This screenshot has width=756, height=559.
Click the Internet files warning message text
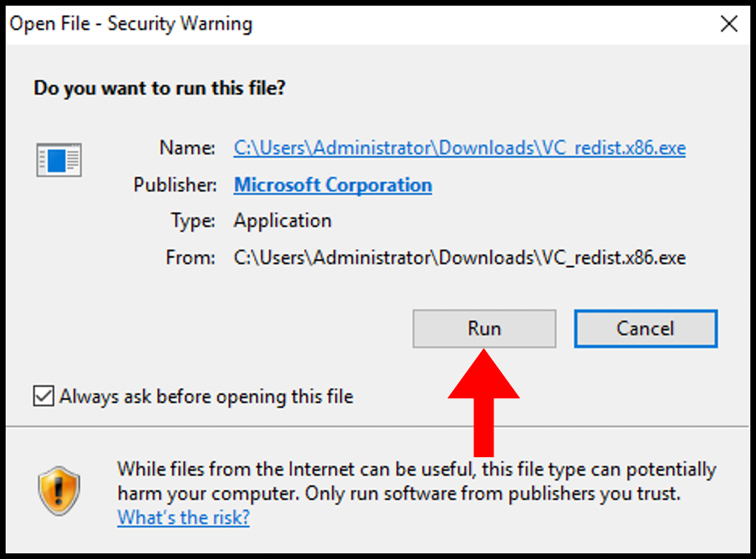[417, 481]
